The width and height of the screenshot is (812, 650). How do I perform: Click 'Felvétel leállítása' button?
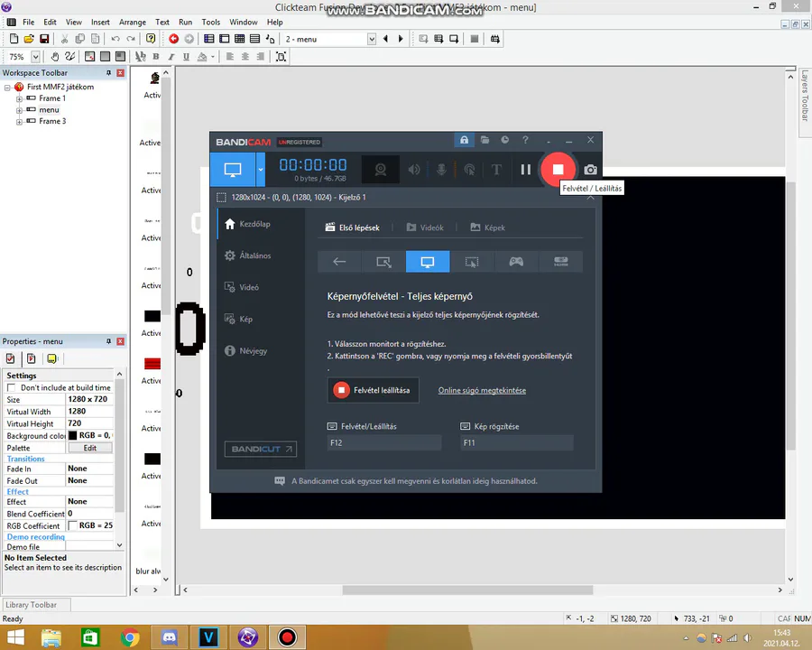[374, 390]
